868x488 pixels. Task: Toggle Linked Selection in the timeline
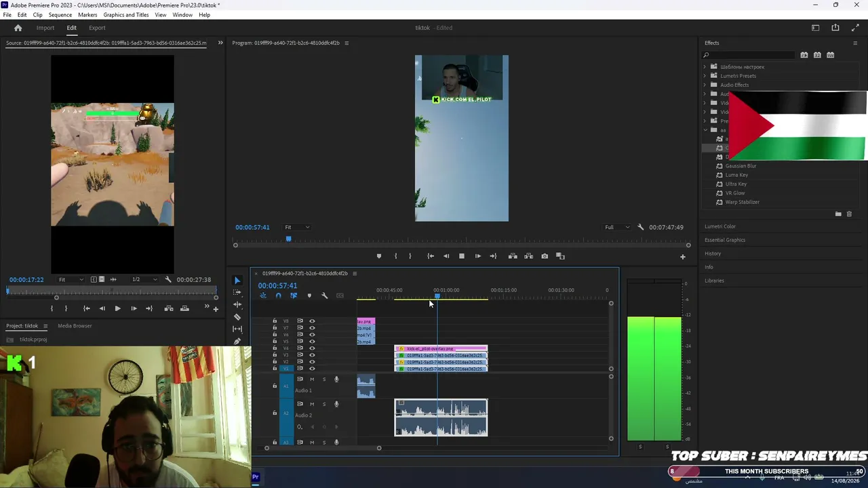[294, 296]
